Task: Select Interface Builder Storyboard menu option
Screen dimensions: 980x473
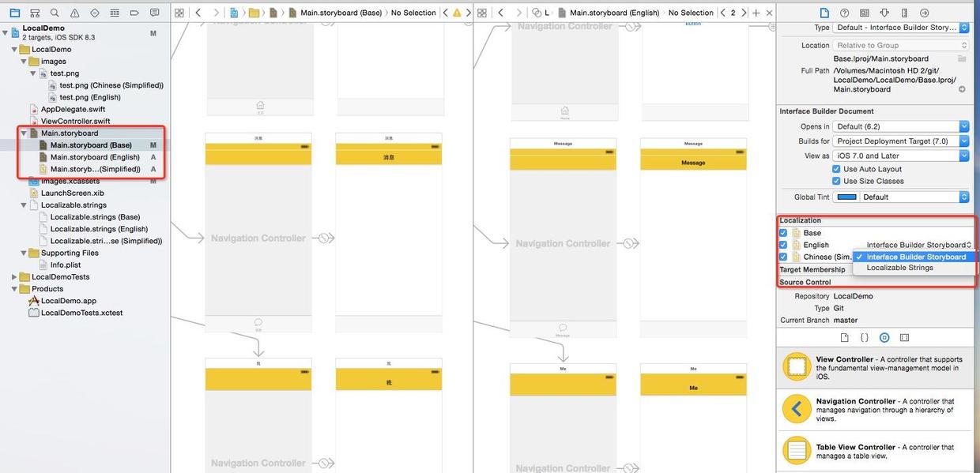Action: click(x=915, y=257)
